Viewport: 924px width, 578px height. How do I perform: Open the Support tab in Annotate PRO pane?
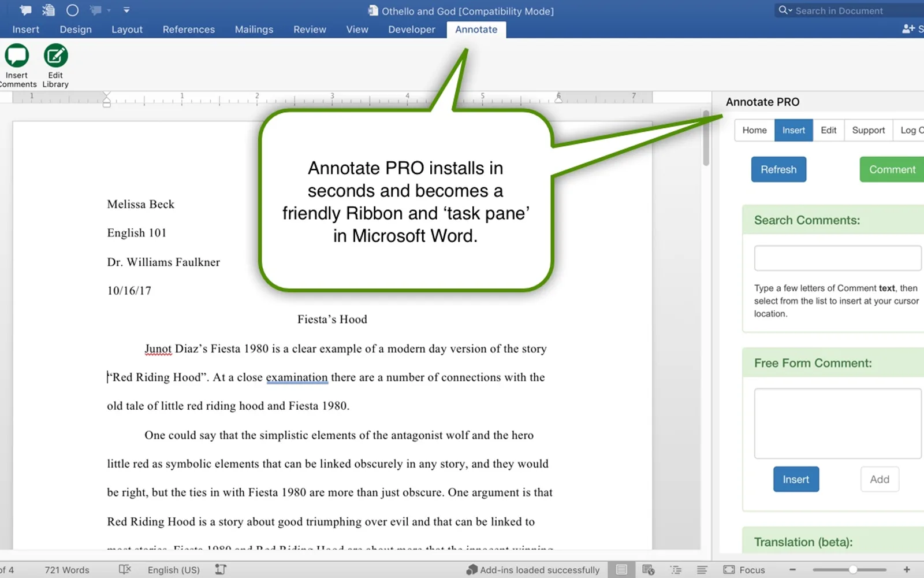tap(869, 130)
